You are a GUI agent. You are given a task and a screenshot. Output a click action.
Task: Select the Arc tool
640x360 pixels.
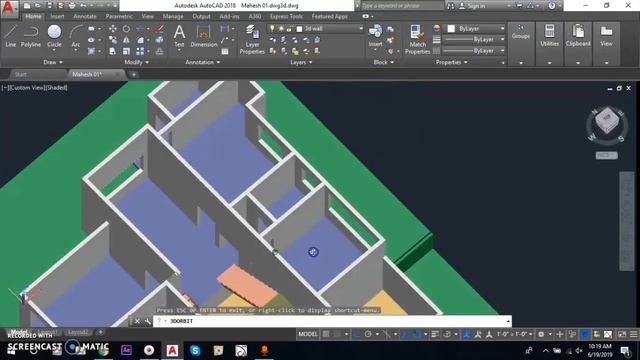[x=76, y=36]
